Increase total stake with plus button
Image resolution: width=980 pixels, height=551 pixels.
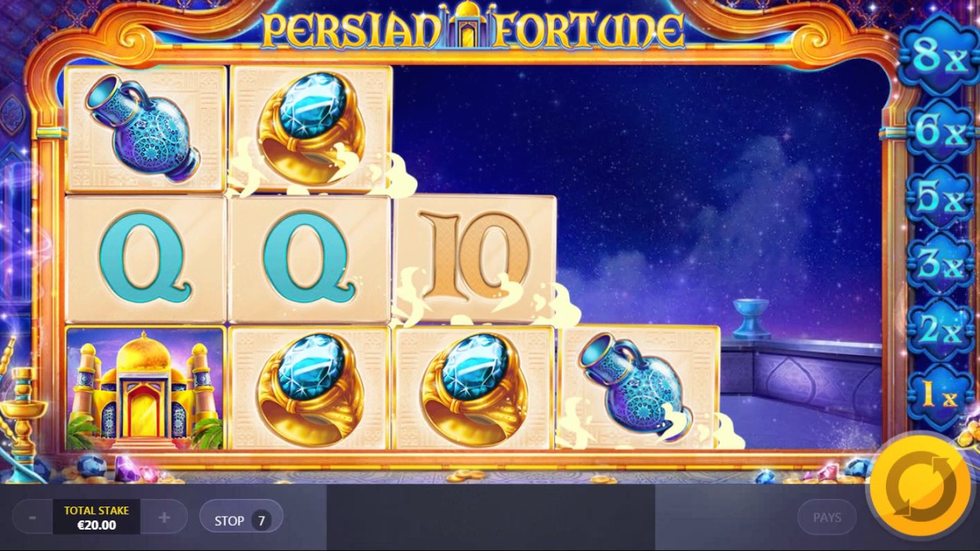[164, 518]
